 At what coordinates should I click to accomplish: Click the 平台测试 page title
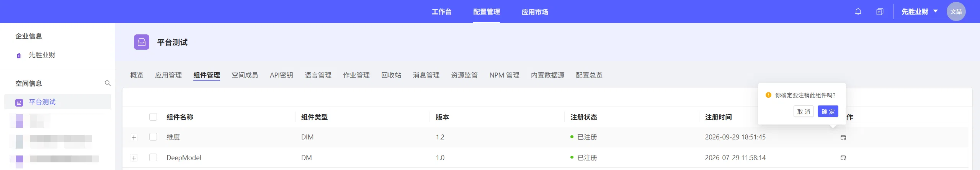coord(172,42)
